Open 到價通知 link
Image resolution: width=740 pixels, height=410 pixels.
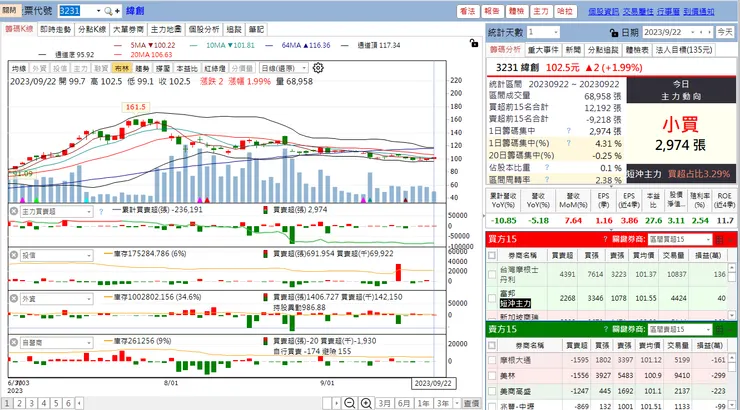coord(698,12)
